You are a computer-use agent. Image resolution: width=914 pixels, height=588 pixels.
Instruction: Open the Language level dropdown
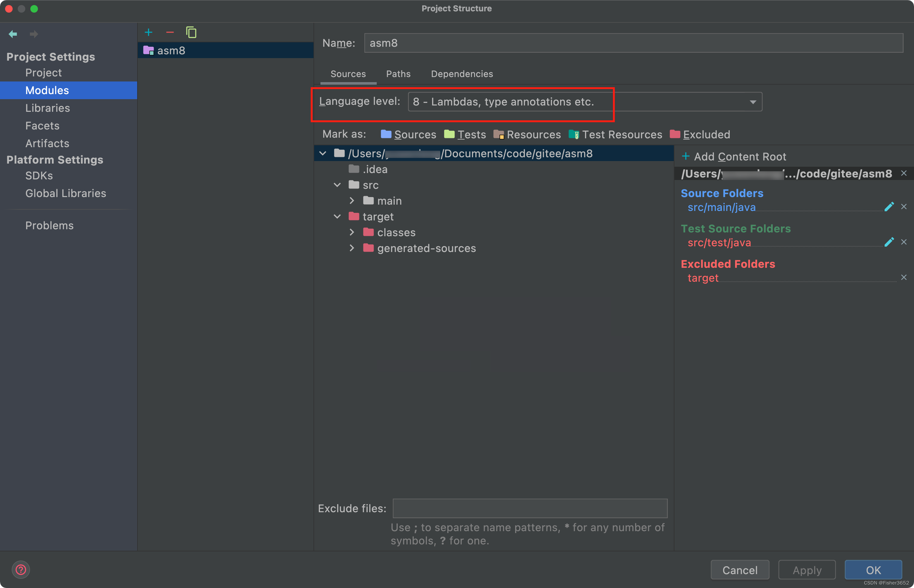585,102
